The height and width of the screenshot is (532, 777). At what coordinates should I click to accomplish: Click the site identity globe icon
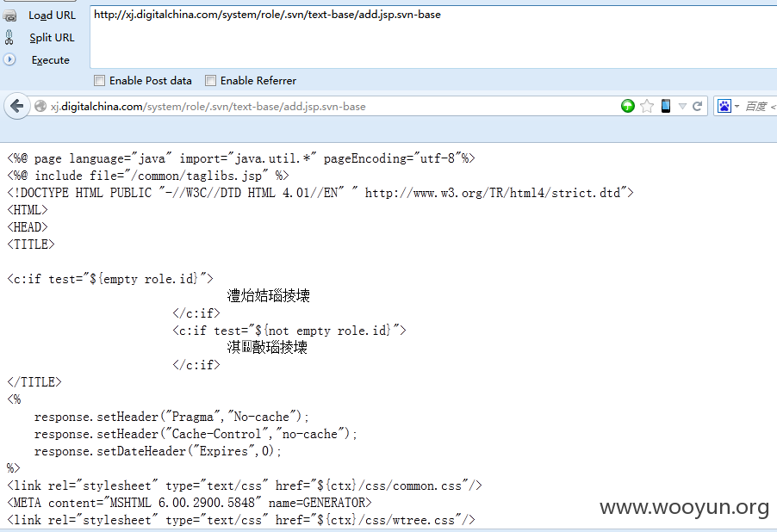(40, 106)
